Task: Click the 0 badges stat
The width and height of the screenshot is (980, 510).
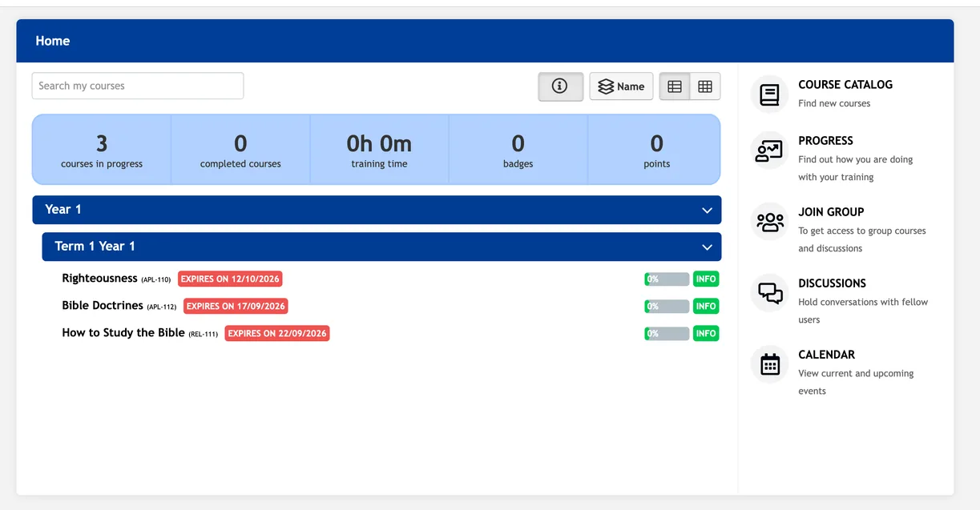Action: (518, 150)
